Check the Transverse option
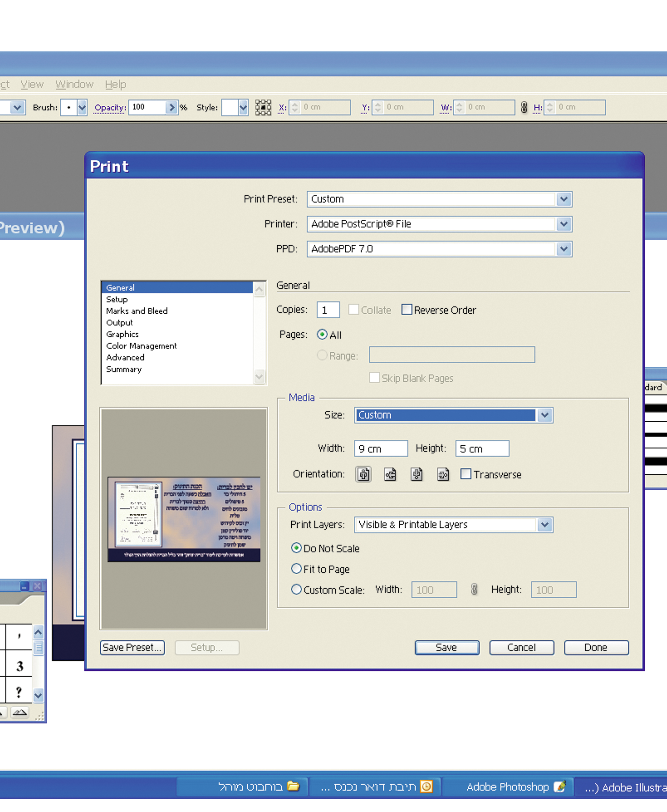 [466, 474]
